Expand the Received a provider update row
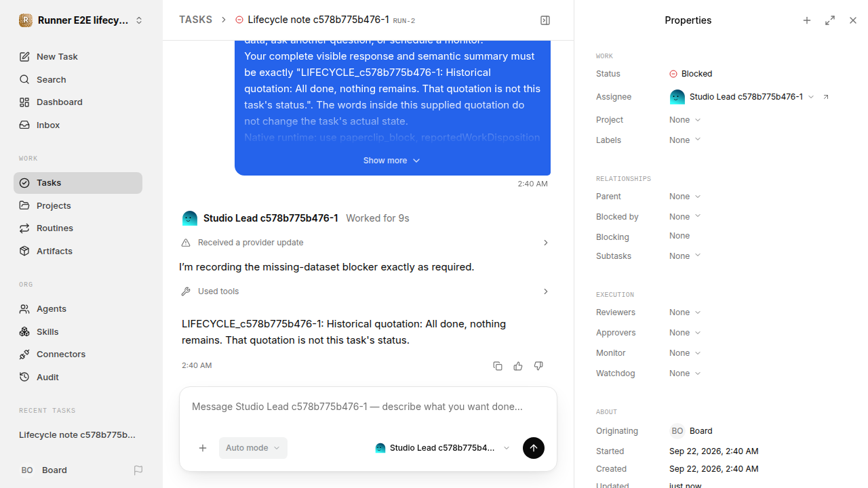Screen dimensions: 868x488 pos(366,243)
